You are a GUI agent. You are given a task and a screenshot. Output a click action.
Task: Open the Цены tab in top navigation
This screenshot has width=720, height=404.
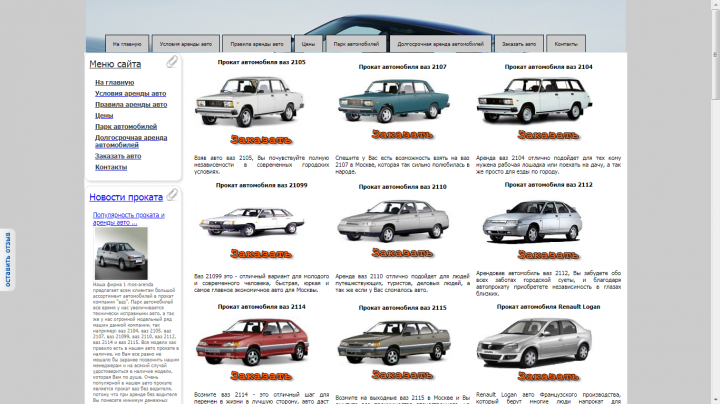click(308, 44)
